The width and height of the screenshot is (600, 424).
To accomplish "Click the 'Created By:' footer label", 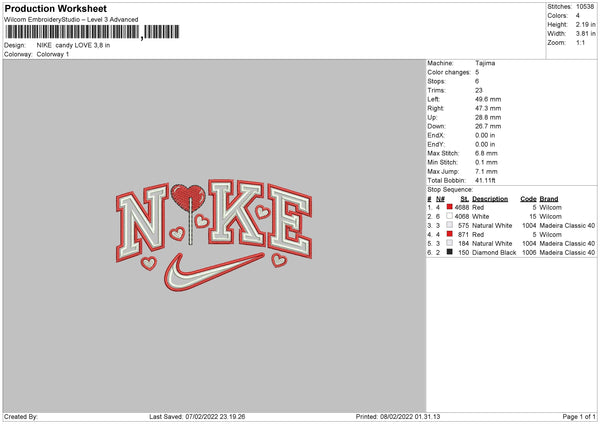I will [x=21, y=416].
